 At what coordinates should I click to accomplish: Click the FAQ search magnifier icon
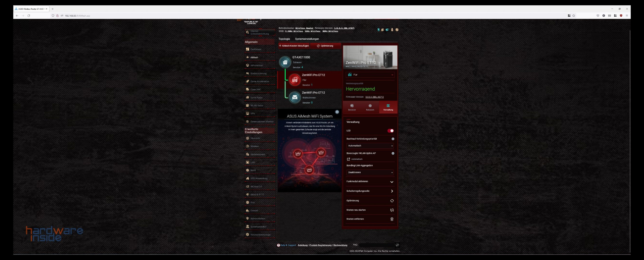tap(397, 245)
